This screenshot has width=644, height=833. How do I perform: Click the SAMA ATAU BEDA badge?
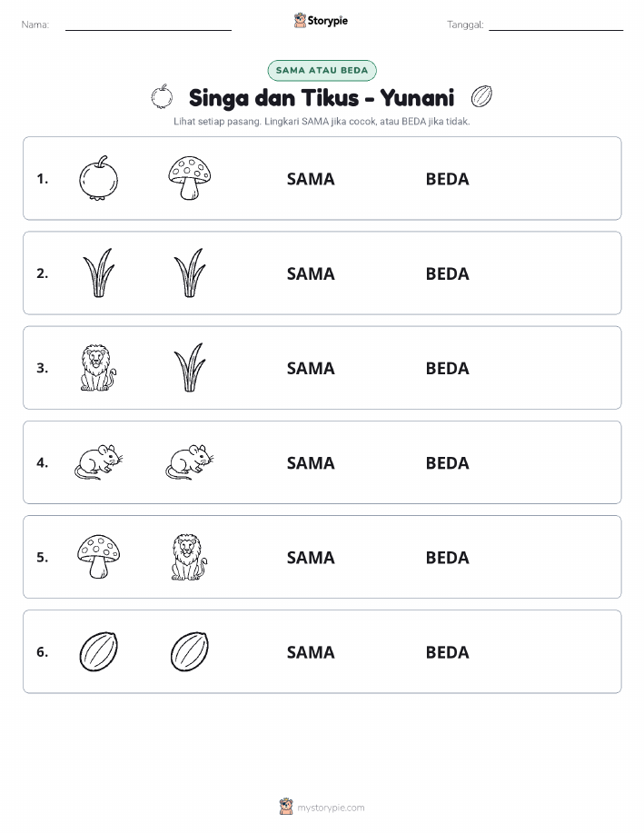tap(322, 70)
